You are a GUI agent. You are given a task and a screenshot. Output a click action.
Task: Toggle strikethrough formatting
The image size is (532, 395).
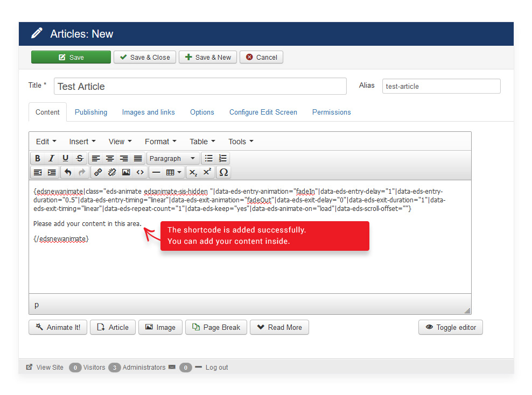(80, 158)
